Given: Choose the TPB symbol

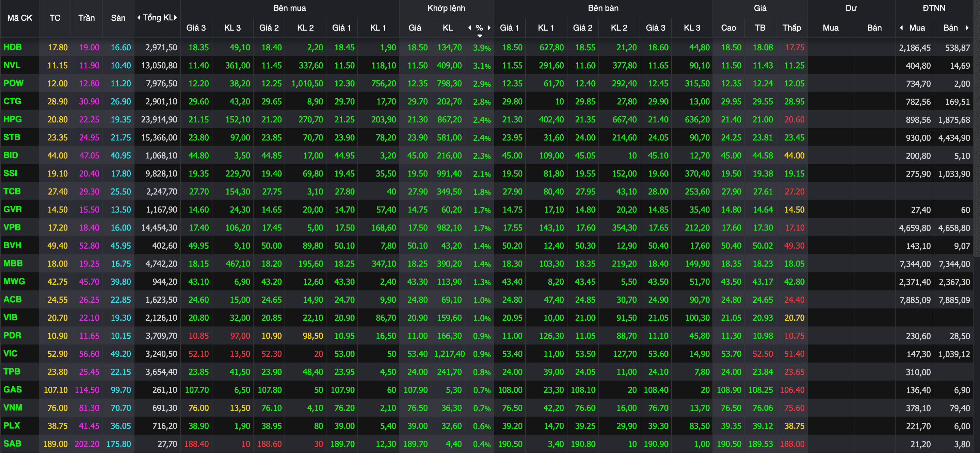Looking at the screenshot, I should tap(12, 371).
